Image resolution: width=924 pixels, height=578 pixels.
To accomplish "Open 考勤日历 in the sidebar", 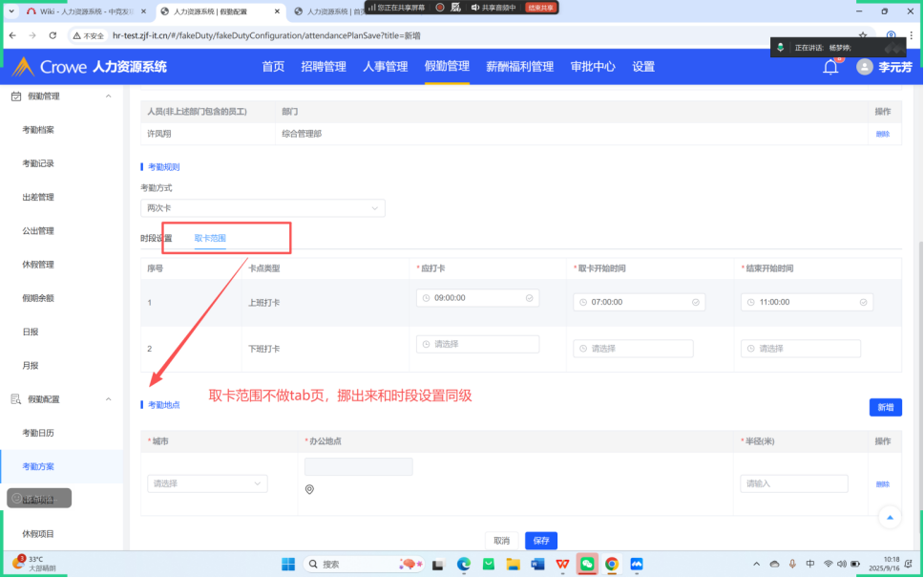I will tap(38, 433).
